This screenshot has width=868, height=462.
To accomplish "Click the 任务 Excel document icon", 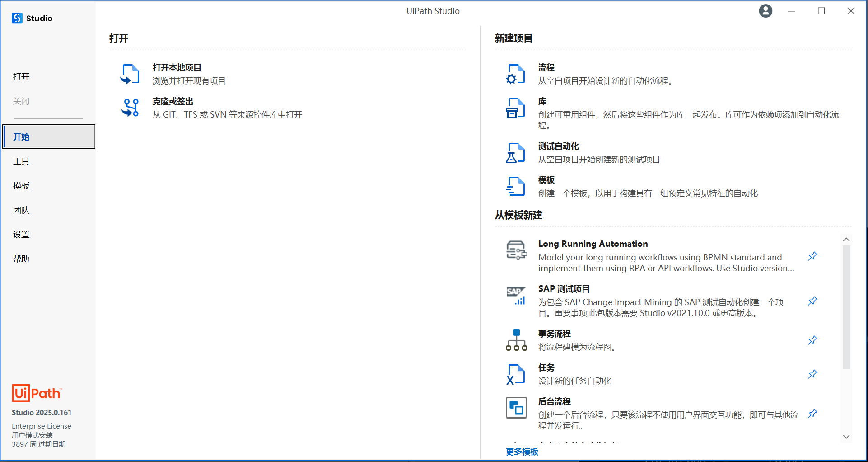I will click(x=516, y=374).
